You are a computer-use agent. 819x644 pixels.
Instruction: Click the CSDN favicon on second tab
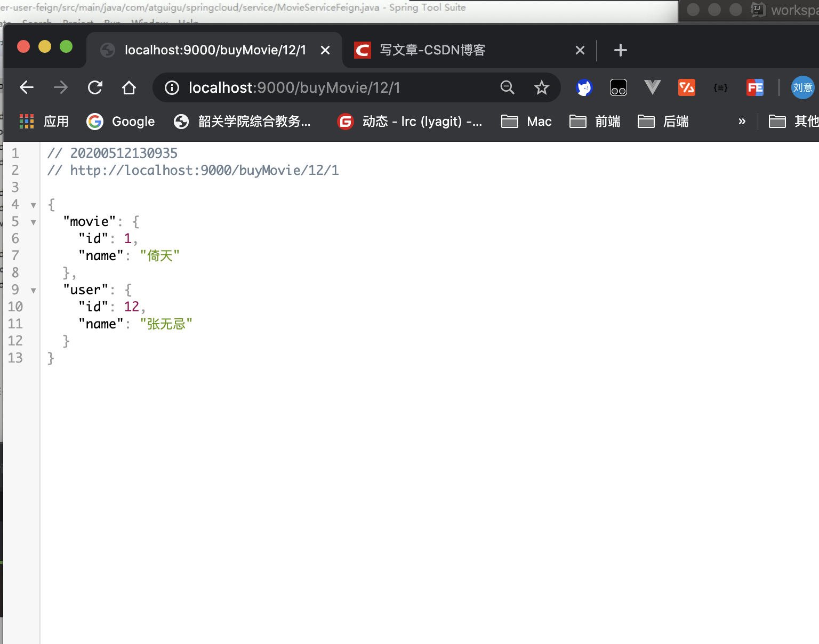tap(363, 50)
